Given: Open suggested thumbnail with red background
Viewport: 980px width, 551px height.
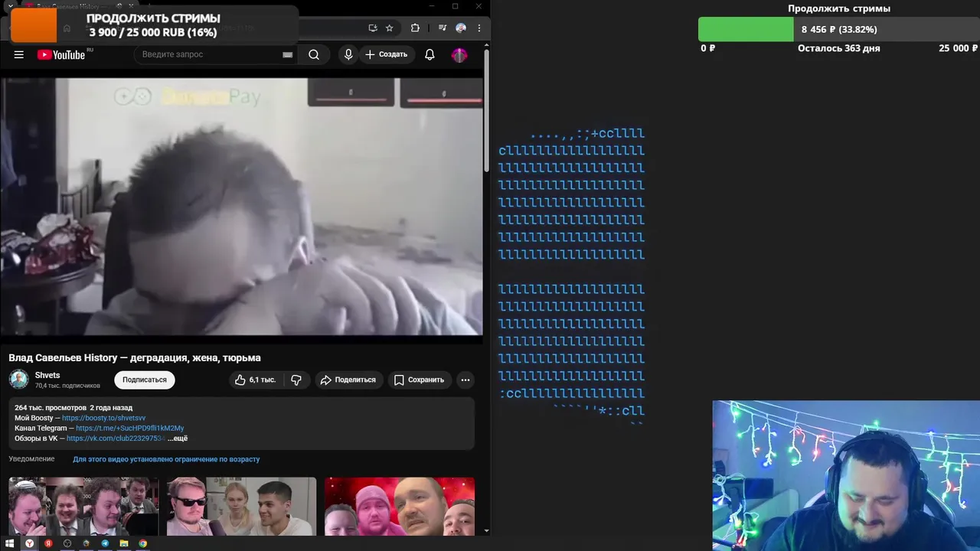Looking at the screenshot, I should coord(400,507).
